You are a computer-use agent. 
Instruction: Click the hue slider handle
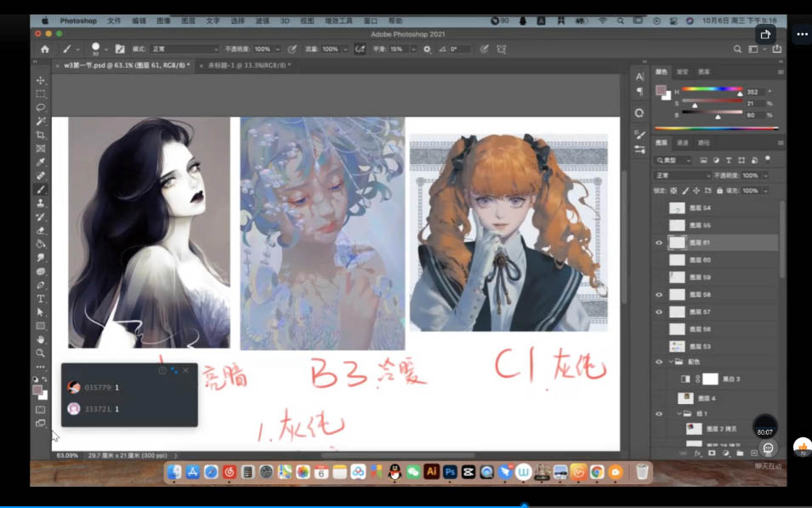pyautogui.click(x=740, y=94)
